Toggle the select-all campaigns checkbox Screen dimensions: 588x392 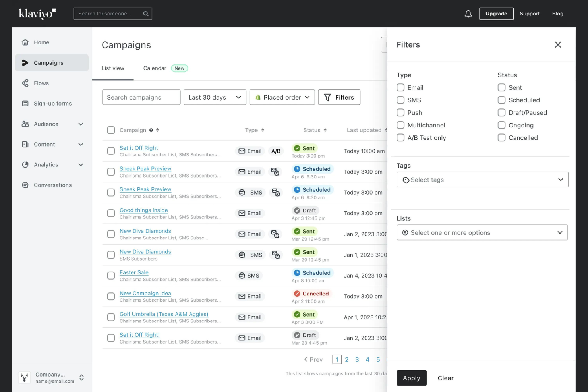[x=111, y=130]
